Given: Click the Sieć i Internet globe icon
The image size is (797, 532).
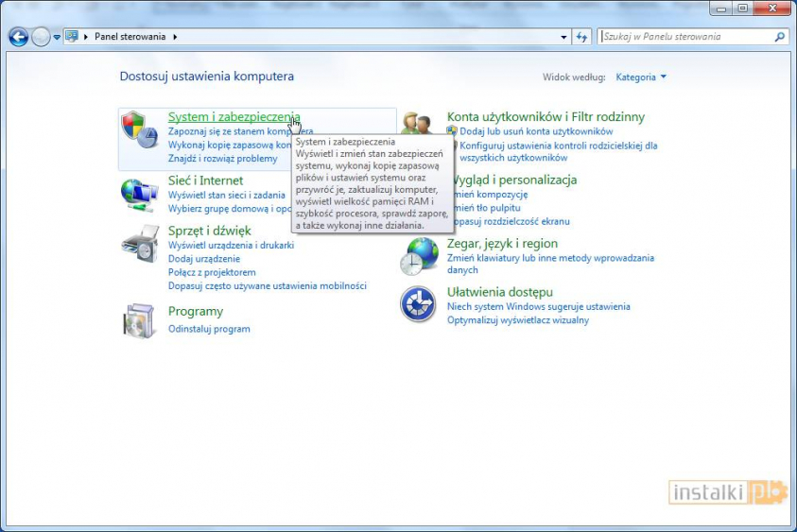Looking at the screenshot, I should pyautogui.click(x=140, y=194).
